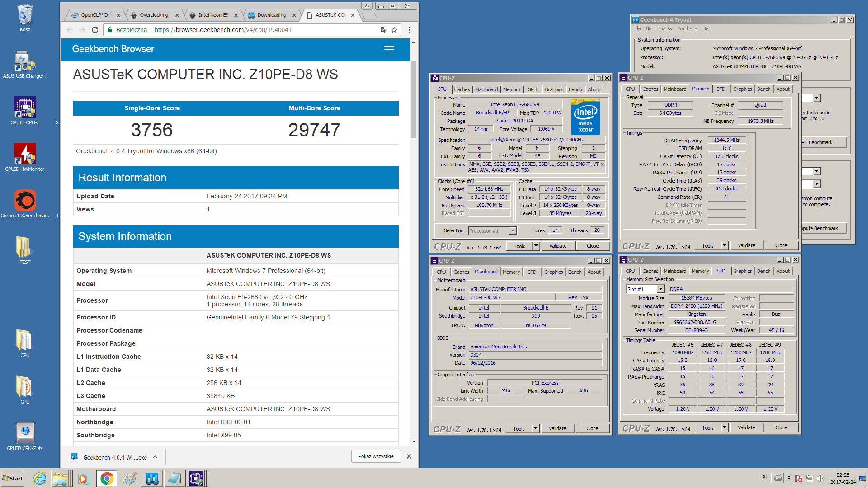
Task: Expand the Processor #1 selection dropdown
Action: pos(513,230)
